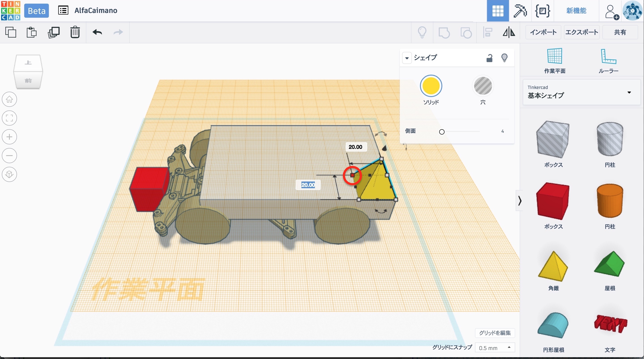Click the Home view icon

point(9,99)
